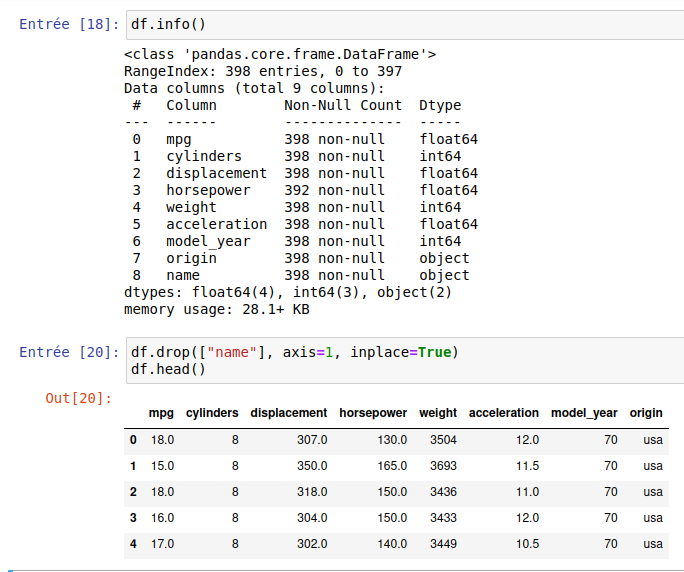
Task: Click the cylinders table column header
Action: [x=212, y=413]
